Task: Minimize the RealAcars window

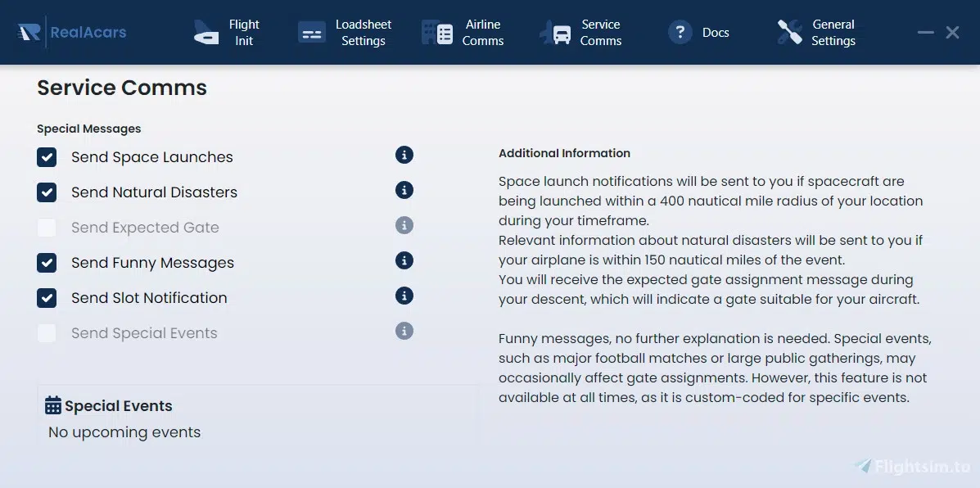Action: [925, 33]
